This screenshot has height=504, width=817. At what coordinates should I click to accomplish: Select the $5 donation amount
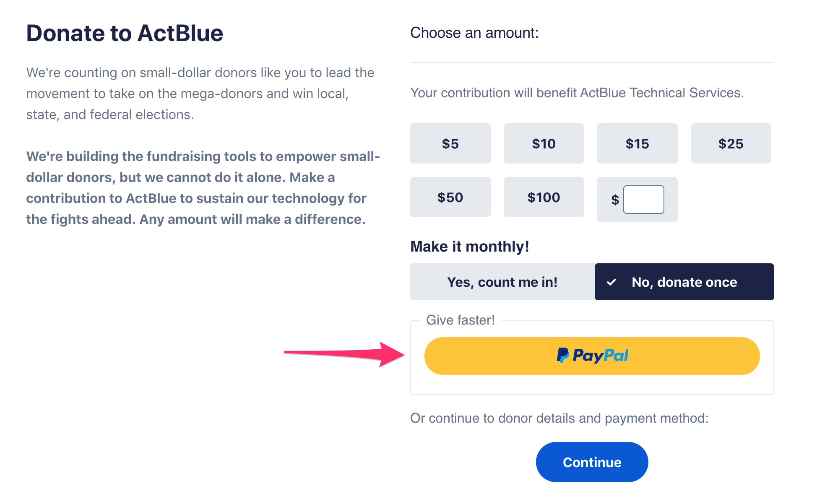click(450, 143)
